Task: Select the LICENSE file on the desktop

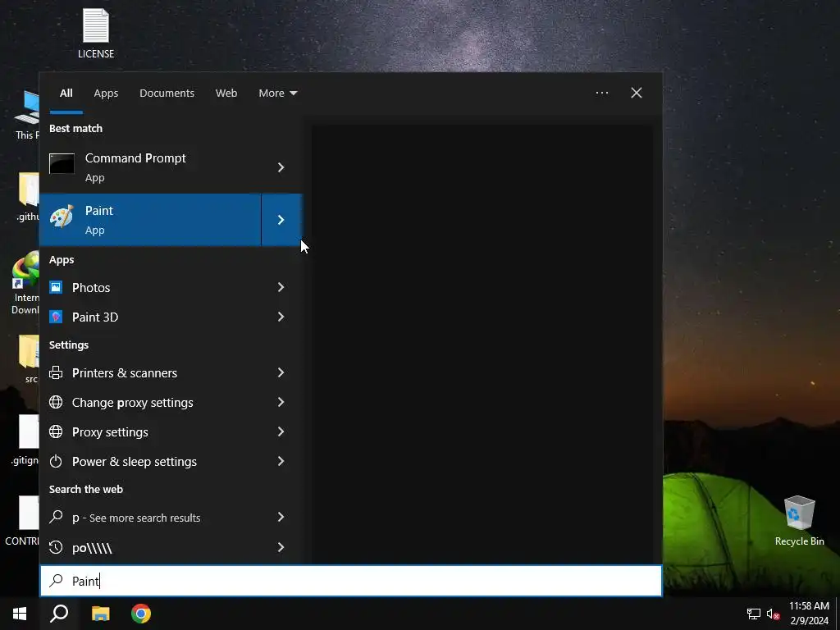Action: (96, 33)
